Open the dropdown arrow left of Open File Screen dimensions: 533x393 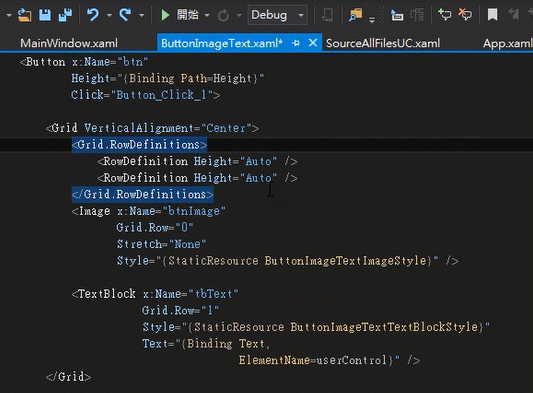[x=9, y=15]
